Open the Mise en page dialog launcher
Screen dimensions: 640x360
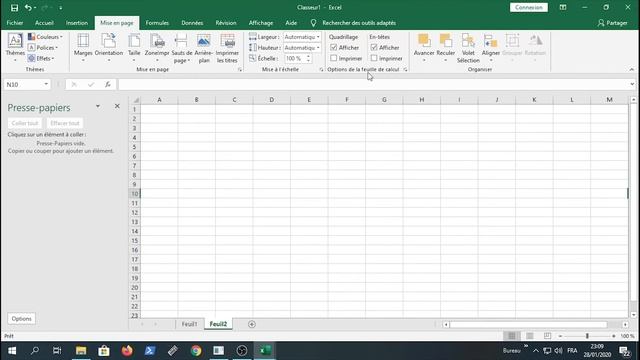pos(240,70)
